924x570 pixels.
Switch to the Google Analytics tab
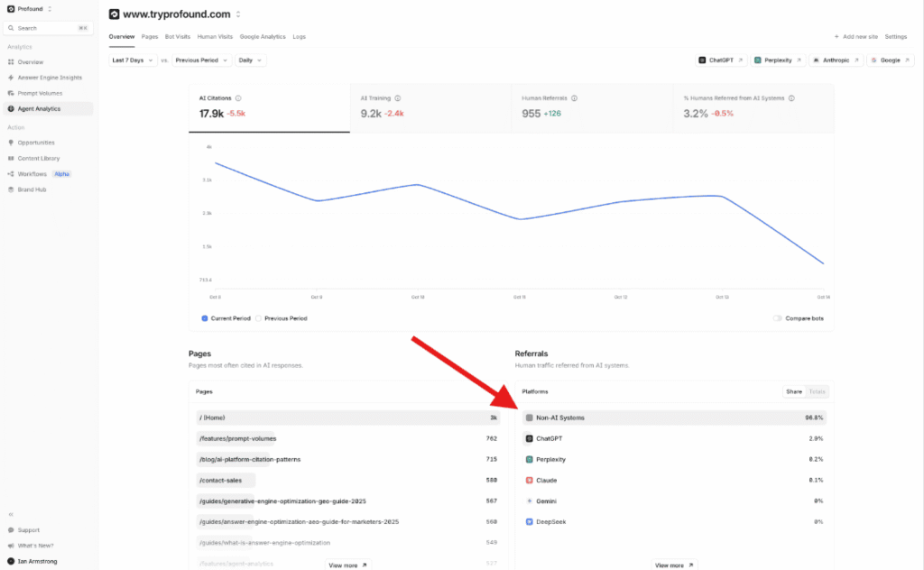click(263, 36)
